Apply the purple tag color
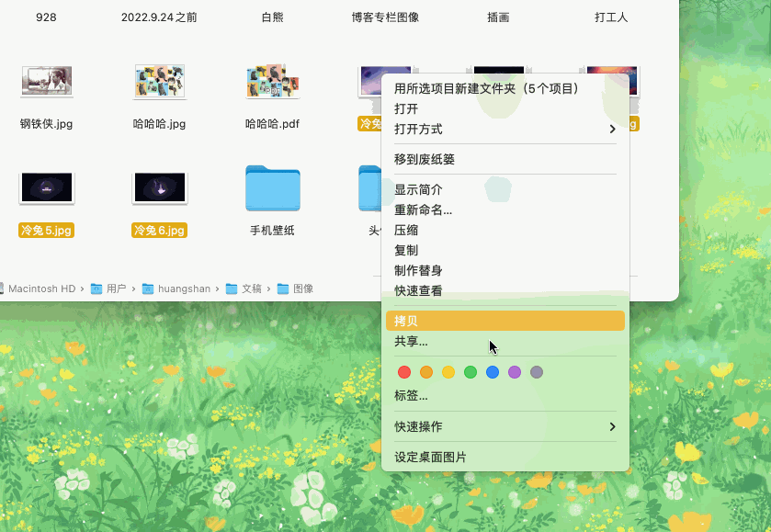The image size is (771, 532). (x=515, y=372)
